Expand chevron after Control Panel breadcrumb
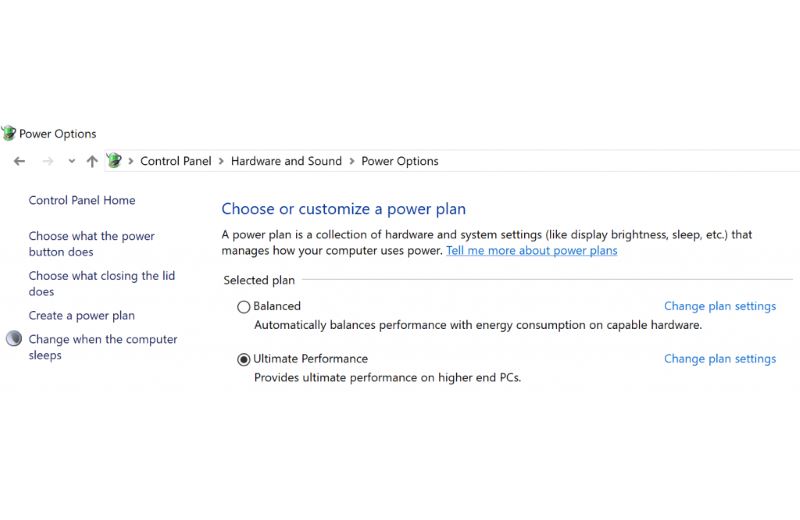The width and height of the screenshot is (800, 520). point(221,161)
